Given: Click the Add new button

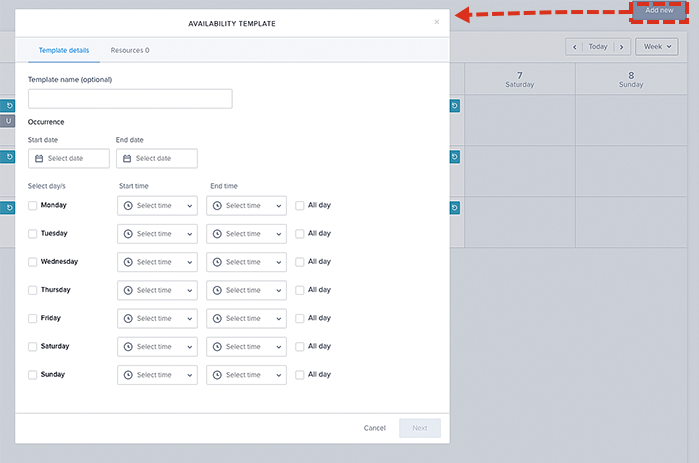Looking at the screenshot, I should pyautogui.click(x=659, y=10).
